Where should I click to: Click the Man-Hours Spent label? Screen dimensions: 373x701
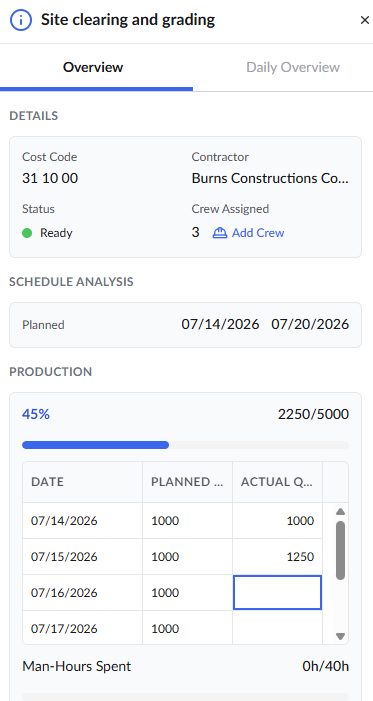pos(76,667)
